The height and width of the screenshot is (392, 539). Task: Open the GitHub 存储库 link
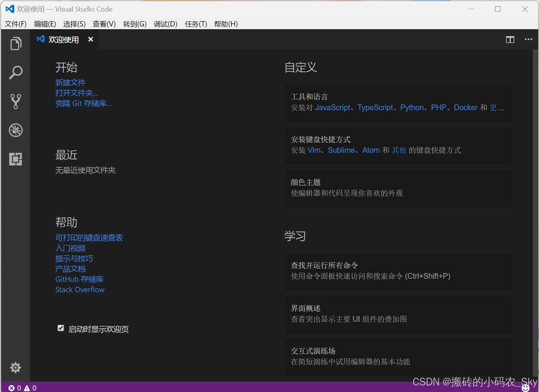(79, 279)
